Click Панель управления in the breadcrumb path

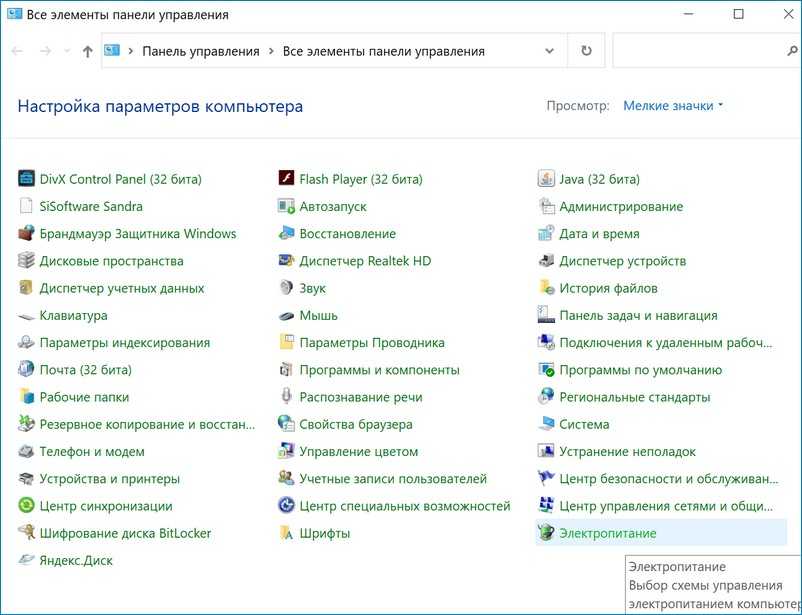coord(200,51)
